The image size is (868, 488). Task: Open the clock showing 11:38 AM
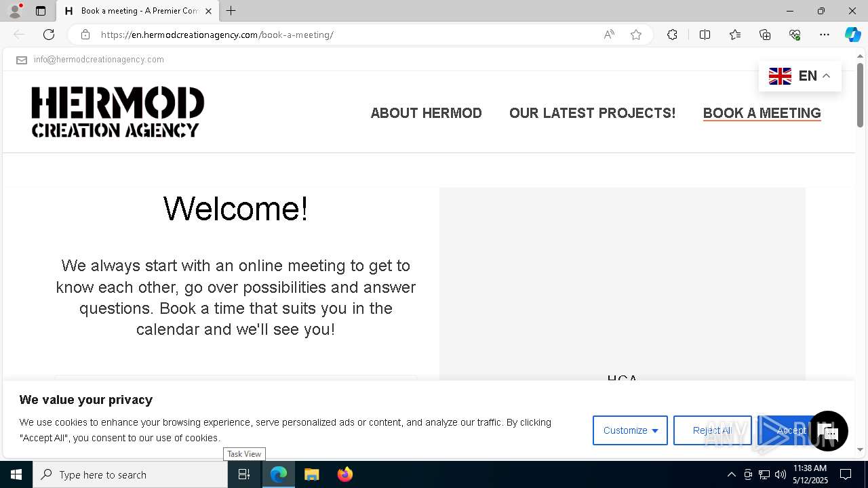[810, 474]
